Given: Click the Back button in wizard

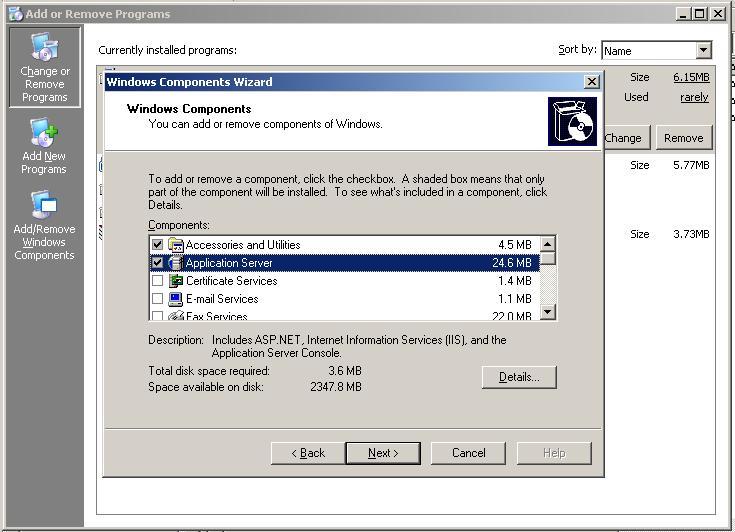Looking at the screenshot, I should pyautogui.click(x=308, y=453).
